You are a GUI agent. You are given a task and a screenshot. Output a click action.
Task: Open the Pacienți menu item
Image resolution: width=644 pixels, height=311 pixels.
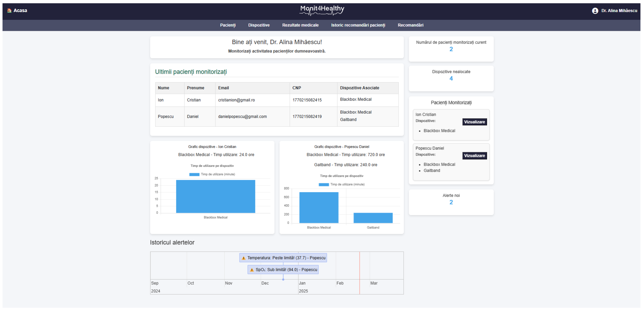[228, 25]
